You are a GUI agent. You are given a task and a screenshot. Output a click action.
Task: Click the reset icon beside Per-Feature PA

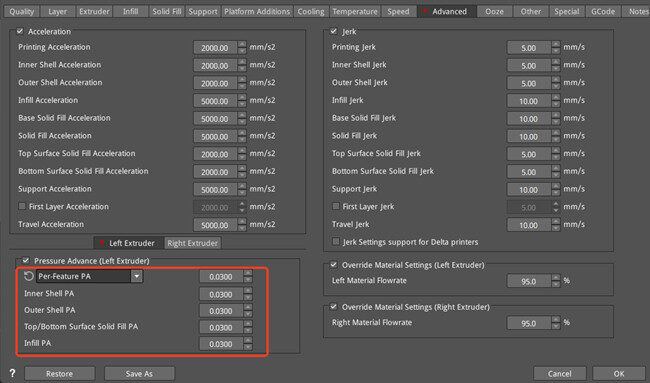[29, 276]
